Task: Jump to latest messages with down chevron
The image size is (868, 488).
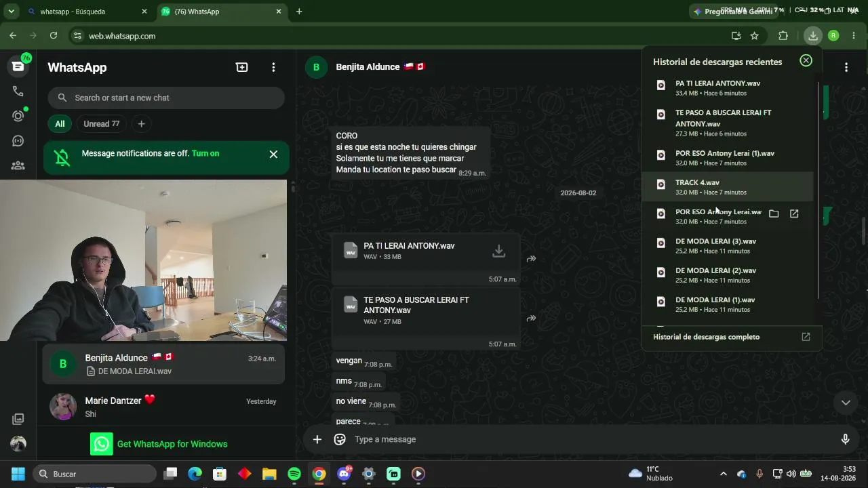Action: pyautogui.click(x=846, y=403)
